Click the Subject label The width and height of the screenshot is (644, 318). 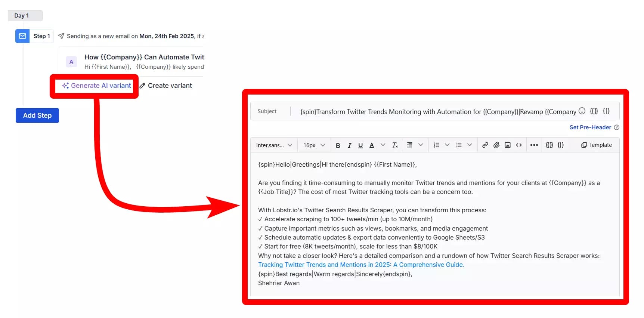[267, 111]
